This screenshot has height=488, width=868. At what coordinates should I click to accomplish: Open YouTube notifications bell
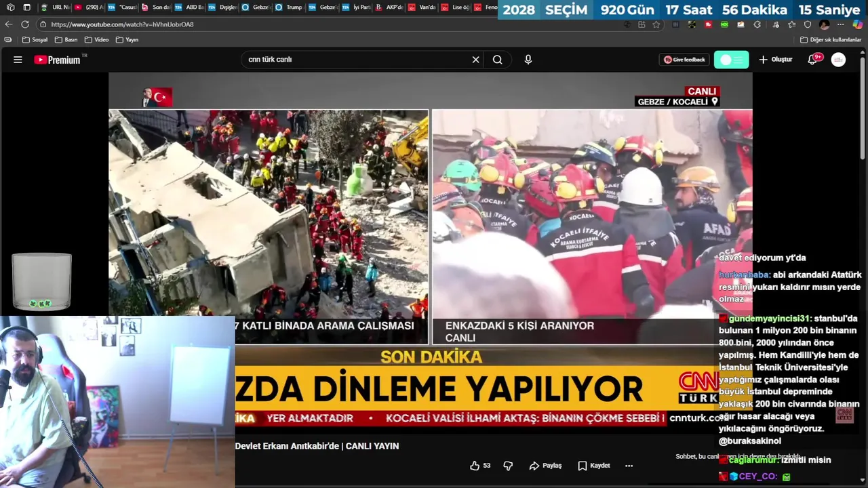(x=813, y=60)
